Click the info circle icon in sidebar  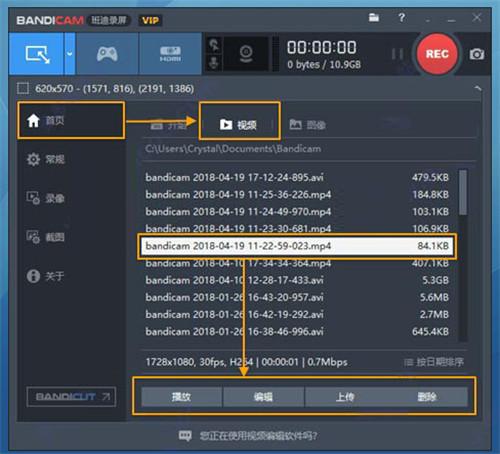(33, 276)
